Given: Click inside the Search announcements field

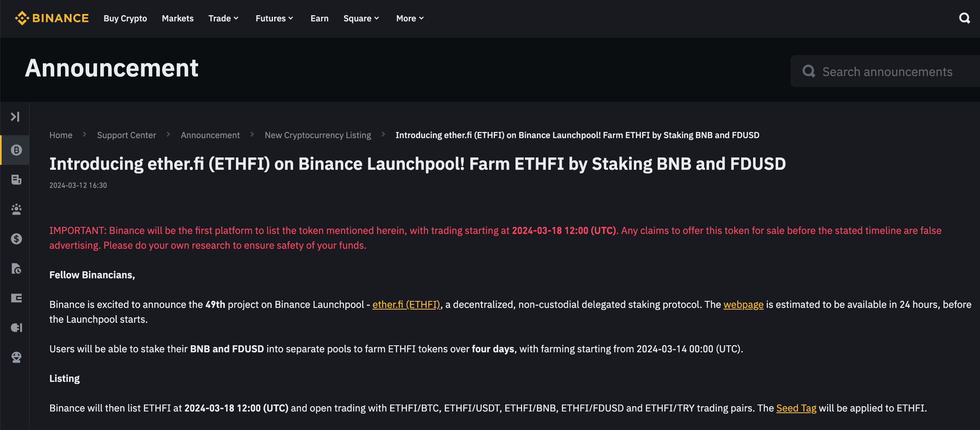Looking at the screenshot, I should pos(884,71).
